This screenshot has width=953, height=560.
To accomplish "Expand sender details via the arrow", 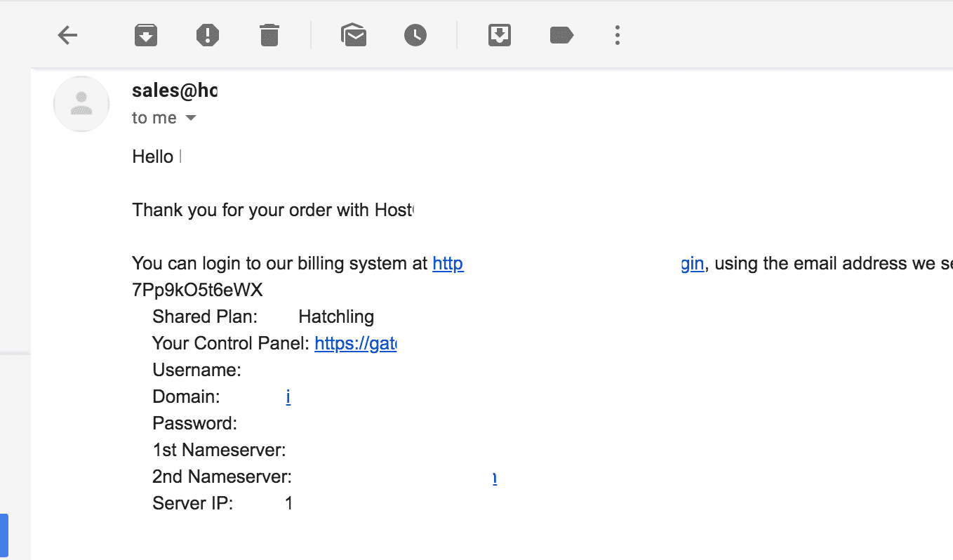I will point(191,118).
